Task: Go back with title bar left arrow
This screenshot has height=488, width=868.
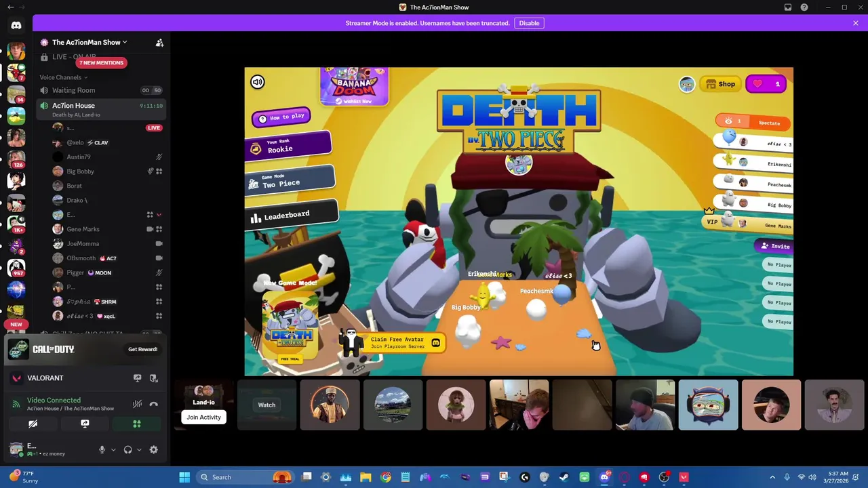Action: pos(10,7)
